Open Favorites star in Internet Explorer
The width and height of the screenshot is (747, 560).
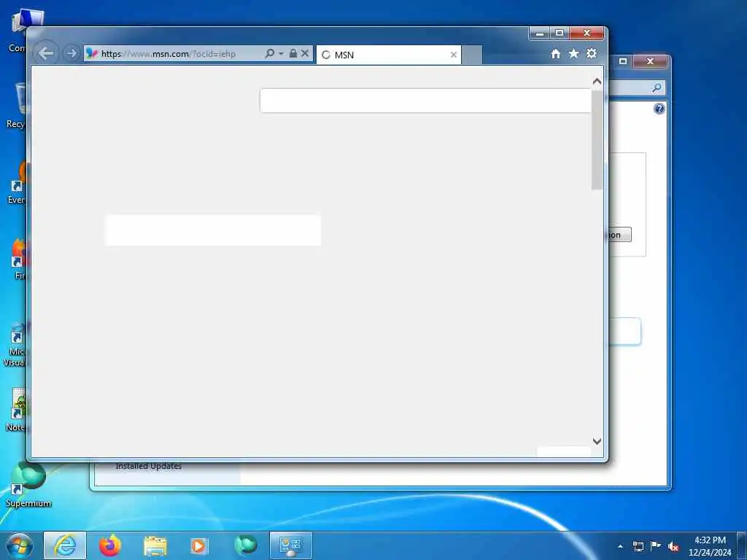(573, 53)
